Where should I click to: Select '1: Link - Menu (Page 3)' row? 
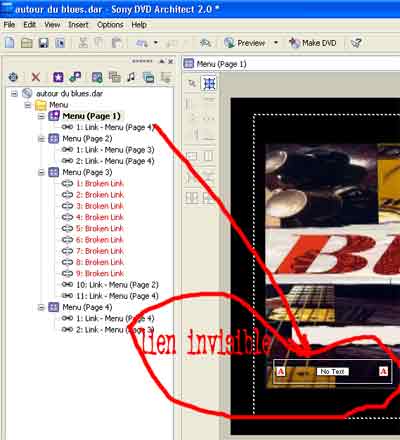[108, 150]
